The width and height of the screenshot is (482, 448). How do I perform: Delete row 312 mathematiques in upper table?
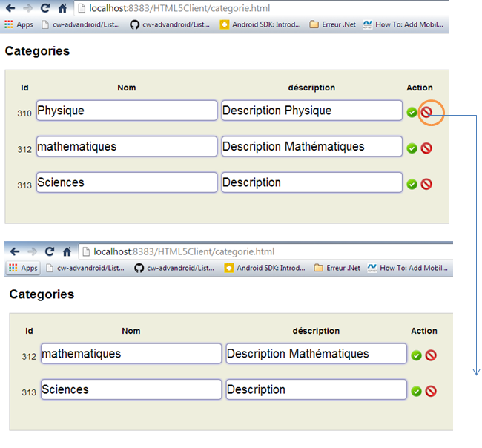point(426,148)
